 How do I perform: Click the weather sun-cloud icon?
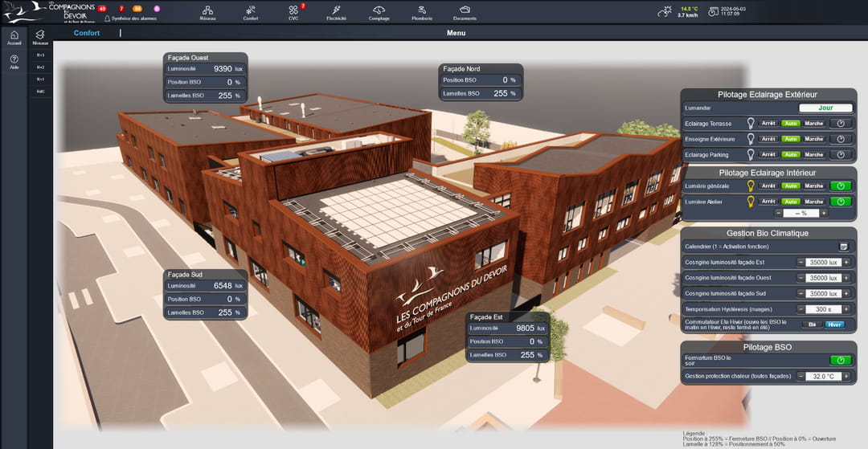click(x=665, y=11)
